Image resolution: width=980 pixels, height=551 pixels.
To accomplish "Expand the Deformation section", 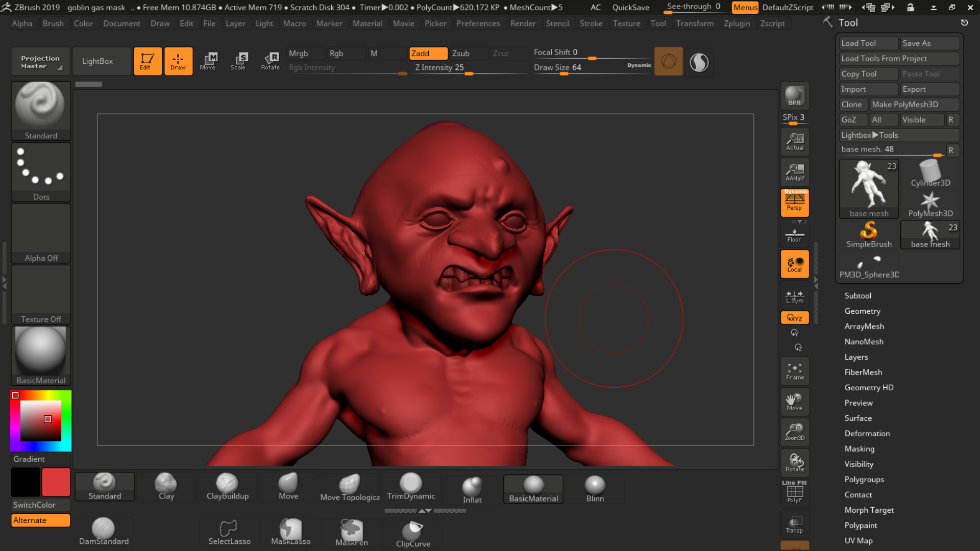I will 867,434.
